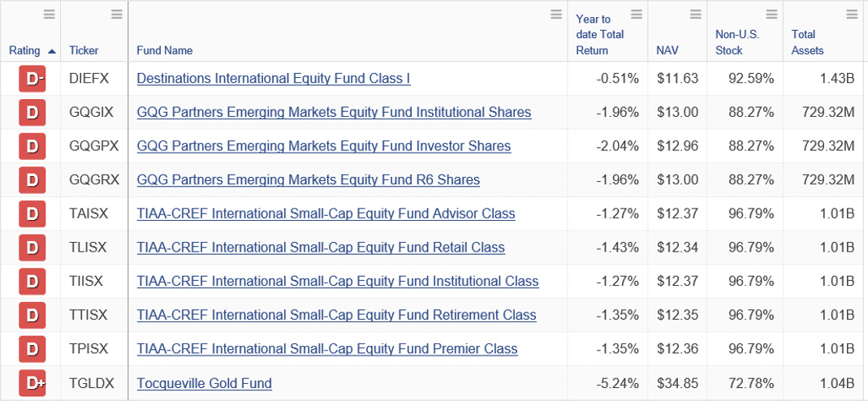Toggle Rating column sort arrow
This screenshot has height=401, width=868.
point(52,51)
